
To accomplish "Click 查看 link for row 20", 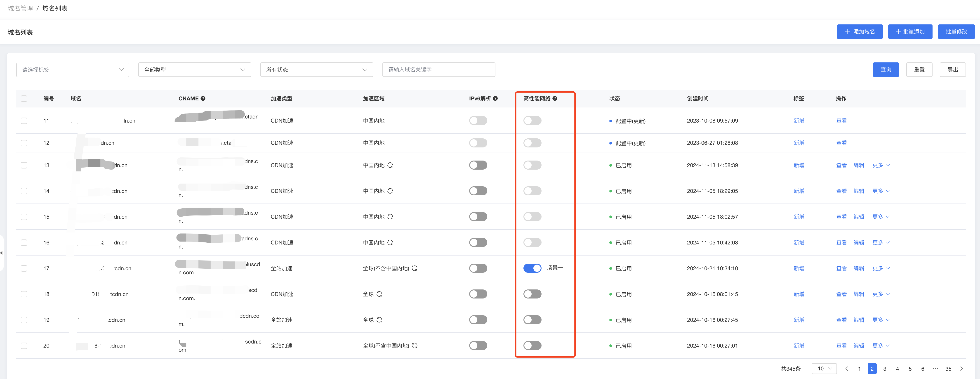I will 841,346.
